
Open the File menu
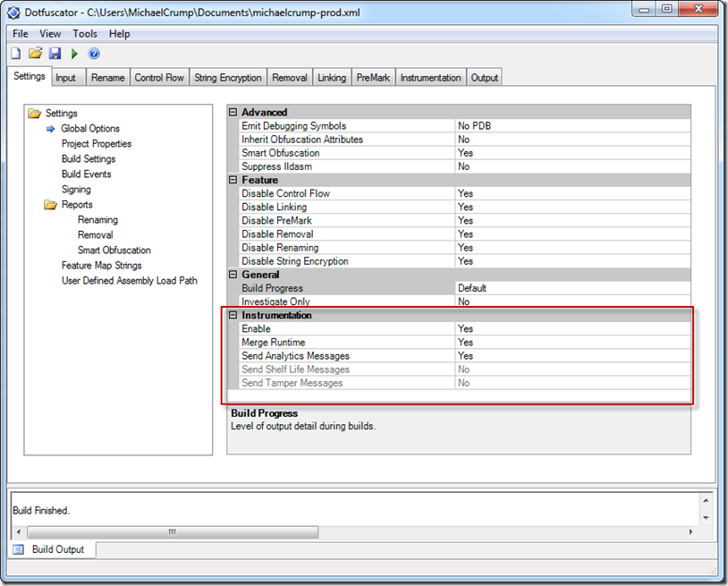coord(20,34)
